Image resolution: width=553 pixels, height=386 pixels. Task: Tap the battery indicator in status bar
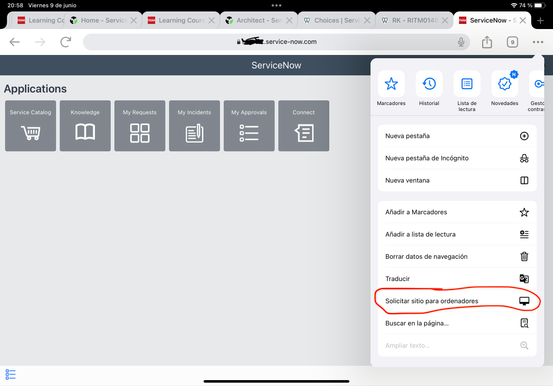click(x=540, y=5)
